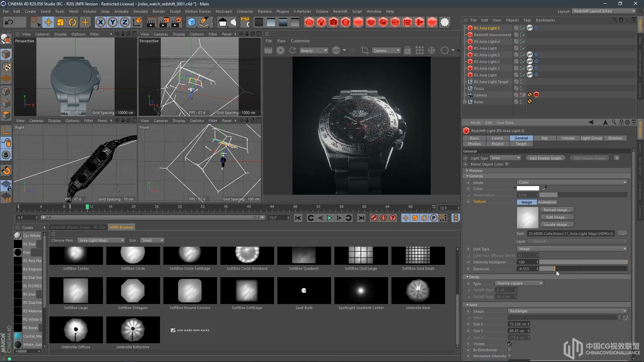The image size is (644, 362).
Task: Click the Spline Pen tool icon
Action: 204,22
